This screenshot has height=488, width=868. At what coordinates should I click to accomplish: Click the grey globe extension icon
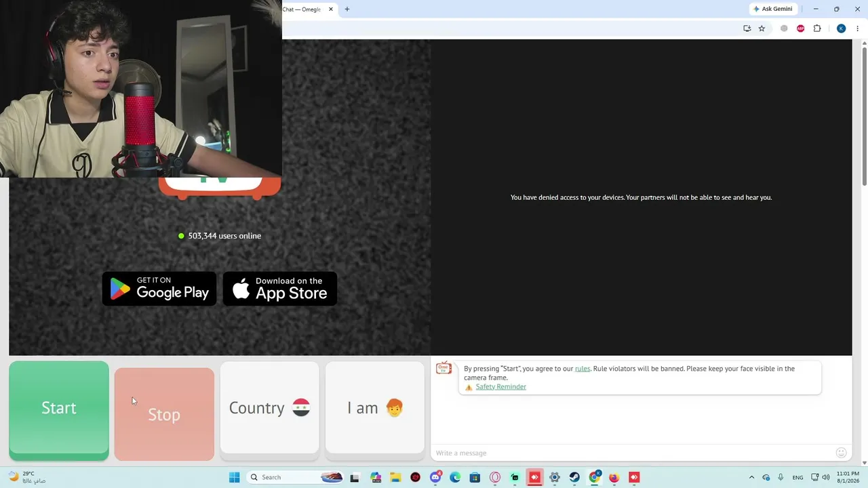tap(784, 28)
